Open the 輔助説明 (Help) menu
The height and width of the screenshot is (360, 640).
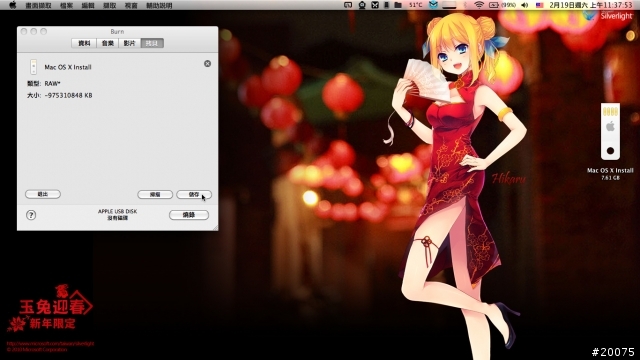tap(159, 5)
